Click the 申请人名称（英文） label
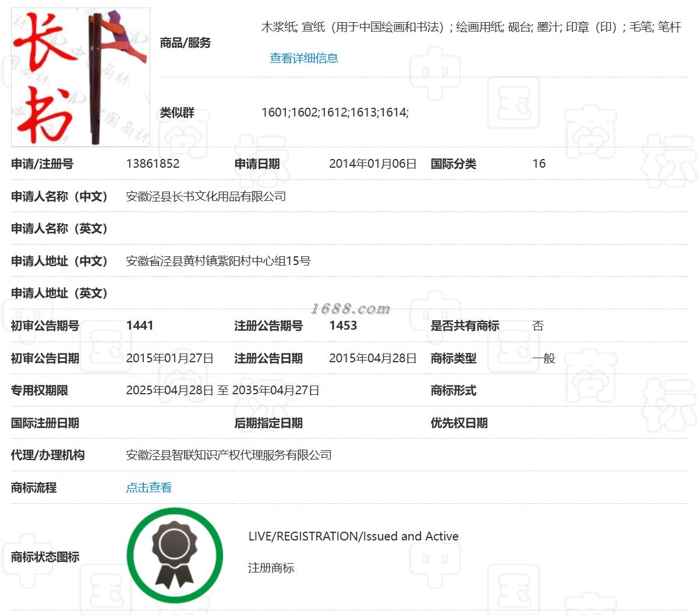 pyautogui.click(x=59, y=228)
